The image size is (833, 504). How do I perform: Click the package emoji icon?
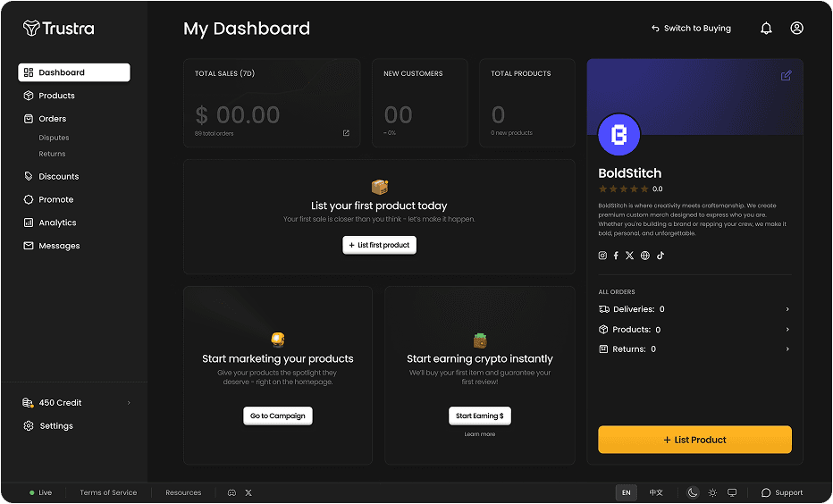pyautogui.click(x=379, y=187)
